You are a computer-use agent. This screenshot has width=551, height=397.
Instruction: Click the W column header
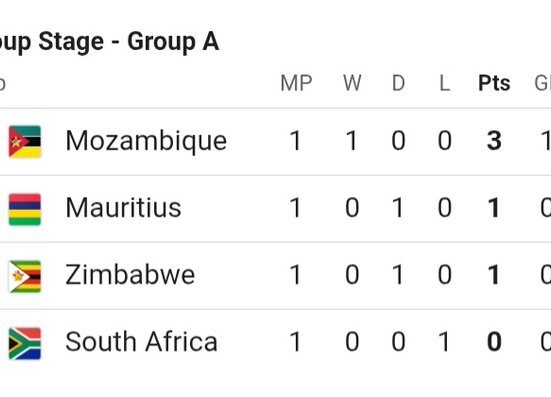tap(352, 83)
